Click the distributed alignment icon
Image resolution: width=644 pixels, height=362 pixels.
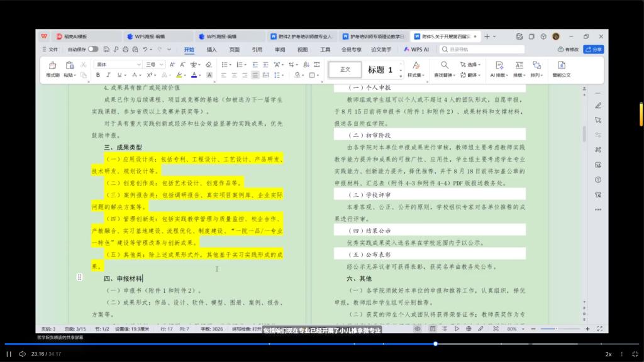click(266, 75)
